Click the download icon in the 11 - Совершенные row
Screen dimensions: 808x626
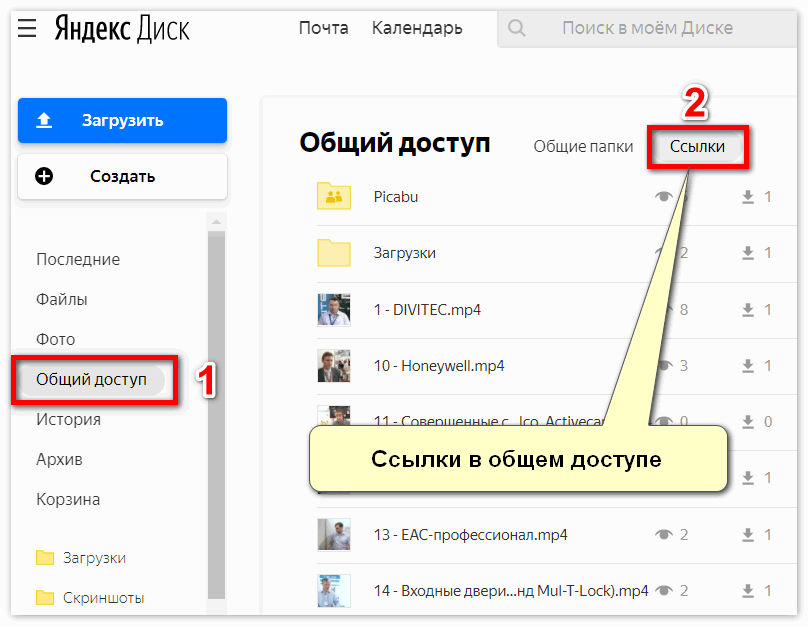coord(748,422)
